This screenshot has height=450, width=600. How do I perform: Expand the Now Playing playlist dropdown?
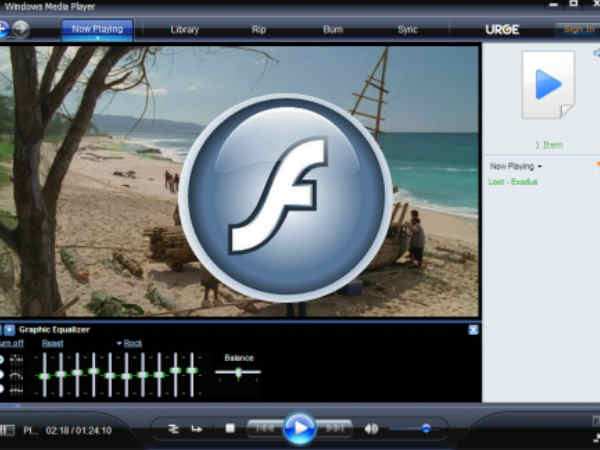[516, 166]
